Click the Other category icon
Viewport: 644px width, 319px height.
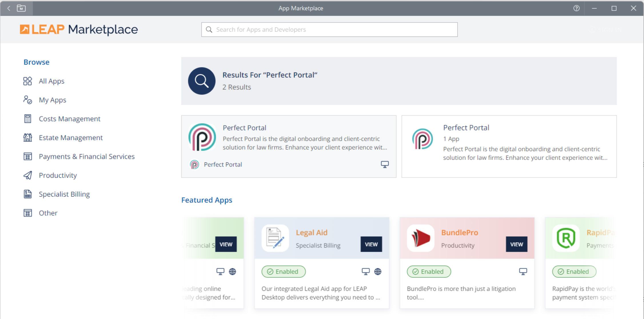coord(28,213)
